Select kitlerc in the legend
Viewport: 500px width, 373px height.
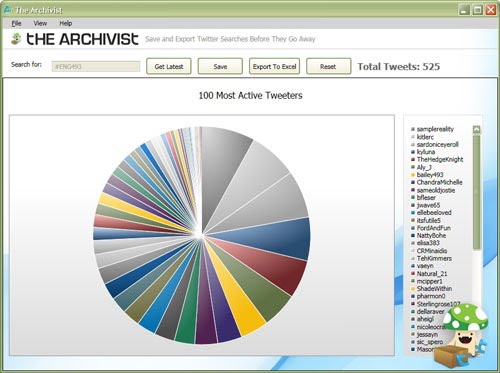[425, 137]
